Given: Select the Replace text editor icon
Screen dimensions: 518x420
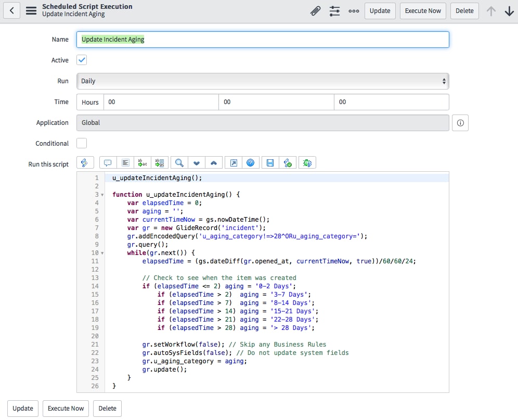Looking at the screenshot, I should 143,162.
